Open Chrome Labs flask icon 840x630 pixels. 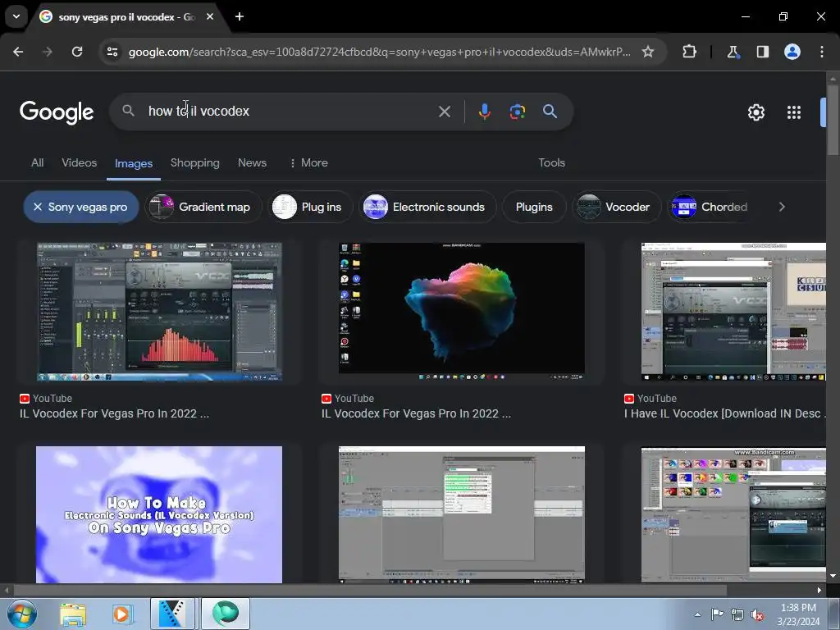(x=733, y=52)
